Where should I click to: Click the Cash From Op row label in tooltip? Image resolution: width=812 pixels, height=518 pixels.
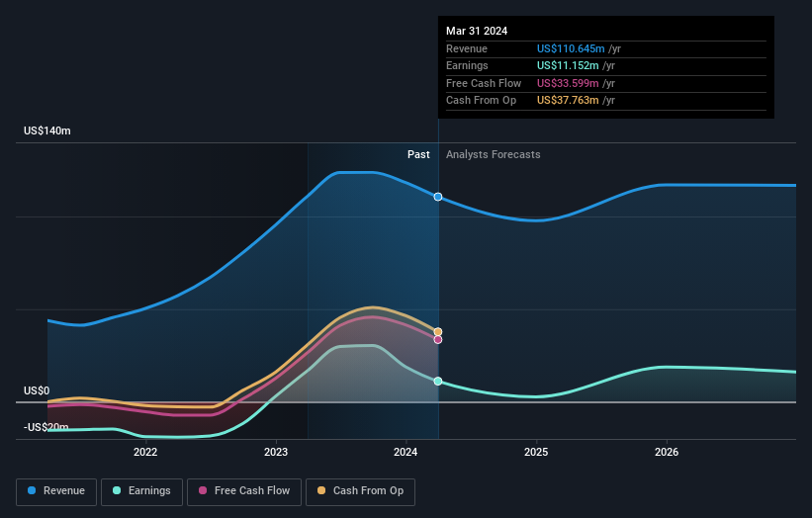[481, 101]
